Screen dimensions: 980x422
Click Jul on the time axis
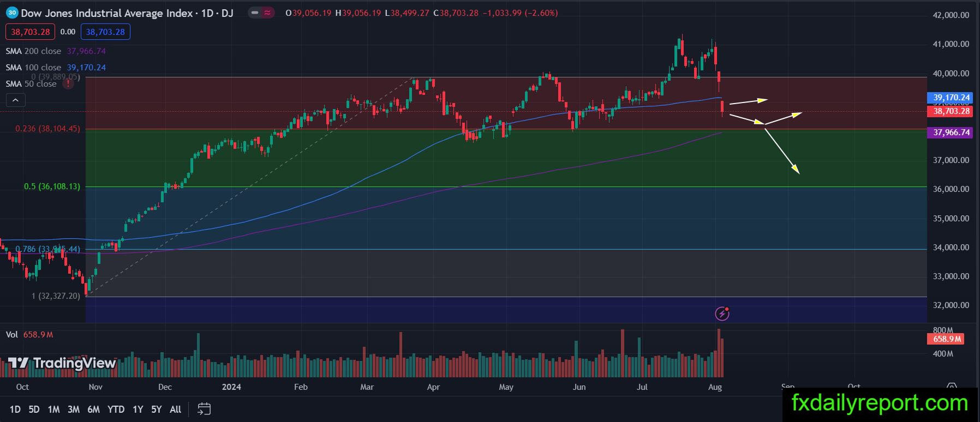[642, 387]
